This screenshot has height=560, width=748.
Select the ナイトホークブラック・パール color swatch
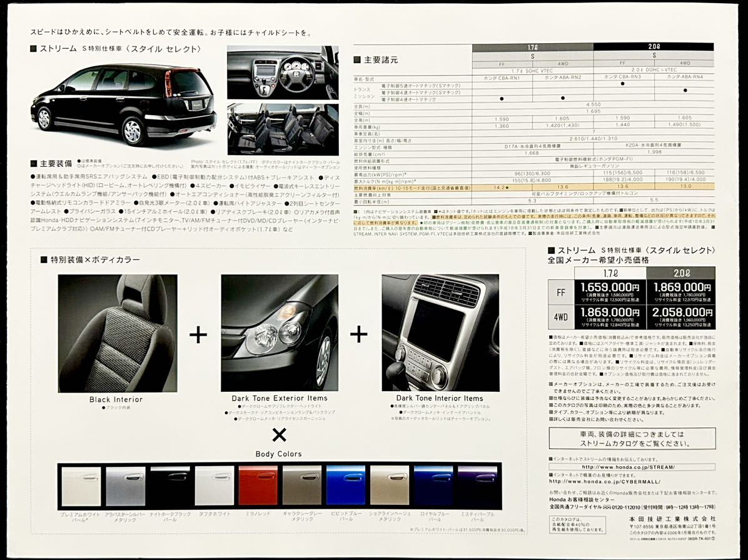tap(170, 486)
